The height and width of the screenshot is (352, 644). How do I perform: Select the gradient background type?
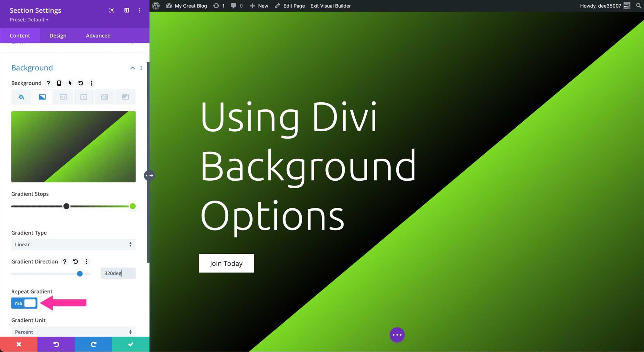tap(42, 97)
